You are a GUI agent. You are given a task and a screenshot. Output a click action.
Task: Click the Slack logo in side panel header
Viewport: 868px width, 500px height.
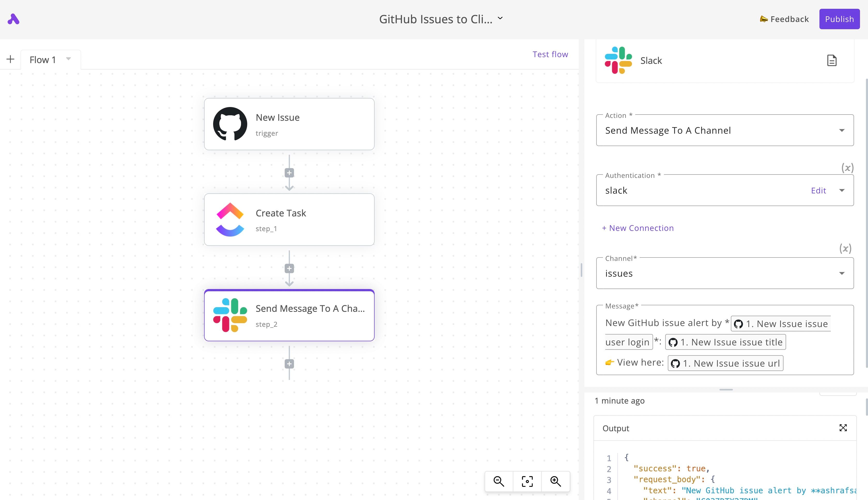coord(618,60)
